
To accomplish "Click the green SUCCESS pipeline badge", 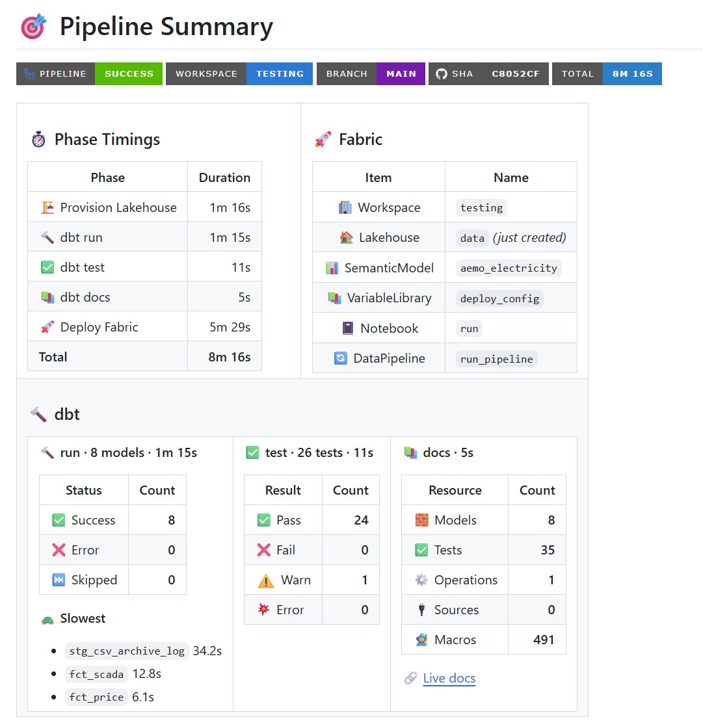I will click(x=129, y=74).
